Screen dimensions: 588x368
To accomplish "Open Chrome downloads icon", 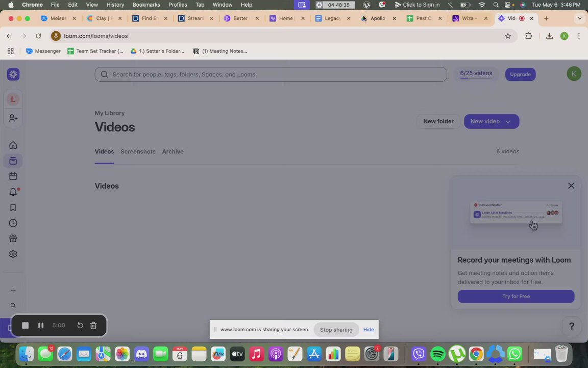I will (x=549, y=36).
